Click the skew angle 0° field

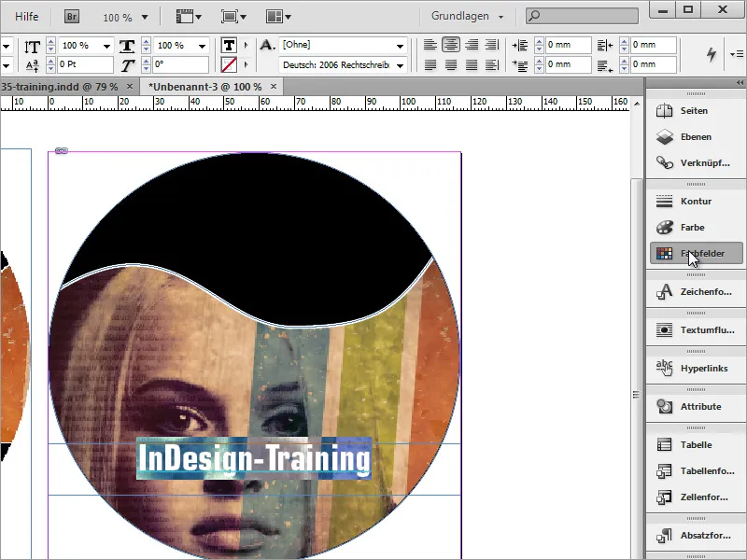180,64
